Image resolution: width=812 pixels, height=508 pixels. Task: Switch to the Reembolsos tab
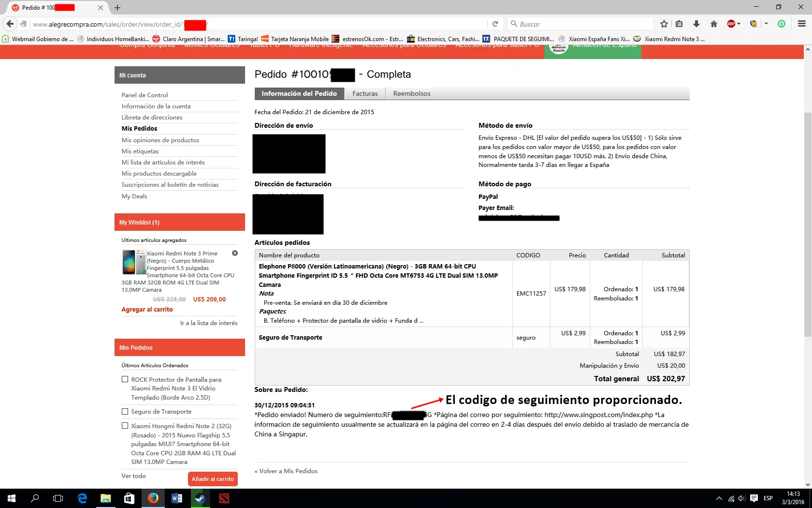(412, 93)
